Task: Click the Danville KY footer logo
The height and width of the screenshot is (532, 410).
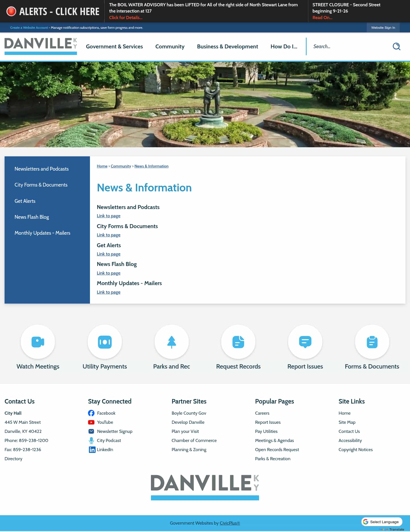Action: click(205, 487)
